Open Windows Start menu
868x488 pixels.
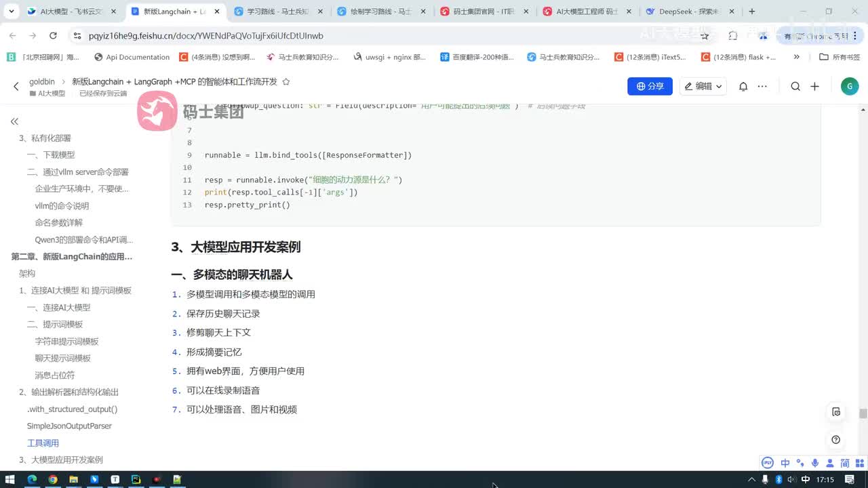pyautogui.click(x=10, y=479)
